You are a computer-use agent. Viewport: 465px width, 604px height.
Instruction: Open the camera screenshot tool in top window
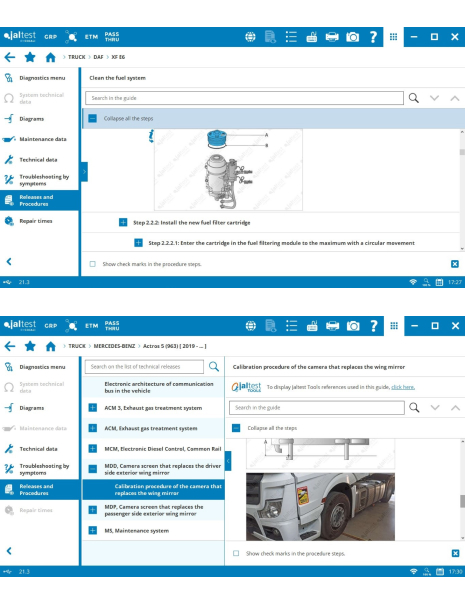click(352, 37)
